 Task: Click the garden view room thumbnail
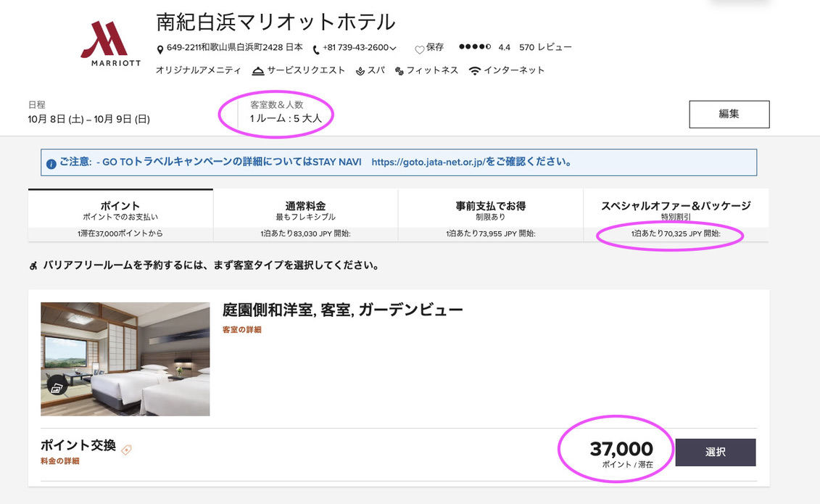pyautogui.click(x=125, y=358)
